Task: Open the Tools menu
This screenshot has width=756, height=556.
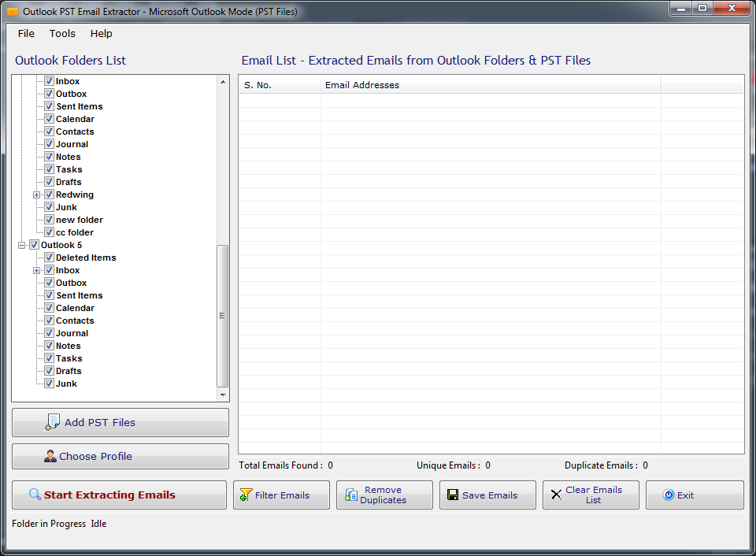Action: [x=62, y=33]
